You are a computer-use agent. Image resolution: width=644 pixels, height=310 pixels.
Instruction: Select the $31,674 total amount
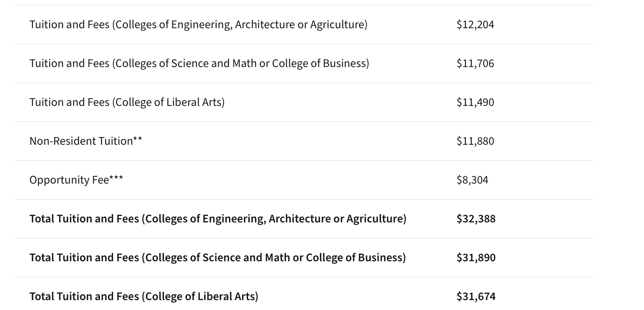pos(476,296)
